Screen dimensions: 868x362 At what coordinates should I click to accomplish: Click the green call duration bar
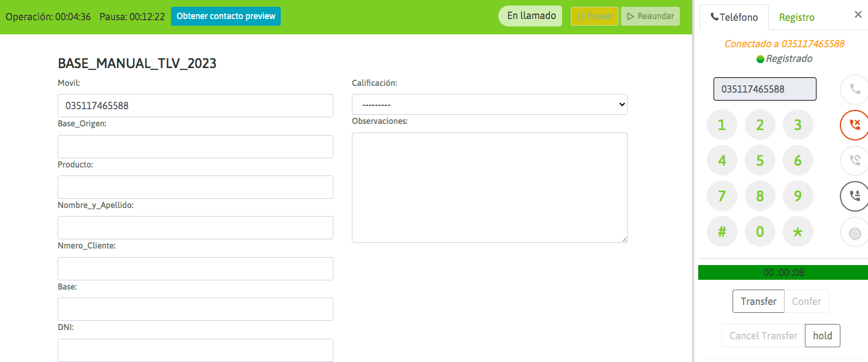783,272
